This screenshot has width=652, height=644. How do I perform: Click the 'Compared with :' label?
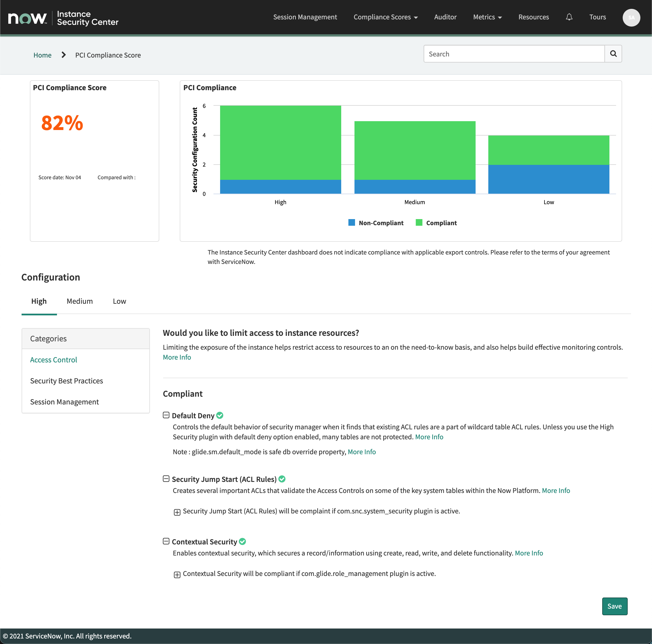(x=116, y=177)
